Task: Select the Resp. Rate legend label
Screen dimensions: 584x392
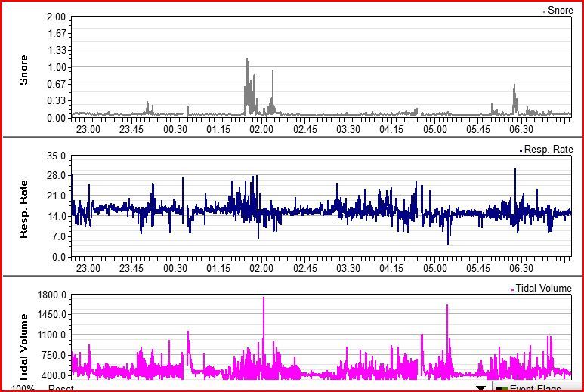Action: click(x=548, y=150)
